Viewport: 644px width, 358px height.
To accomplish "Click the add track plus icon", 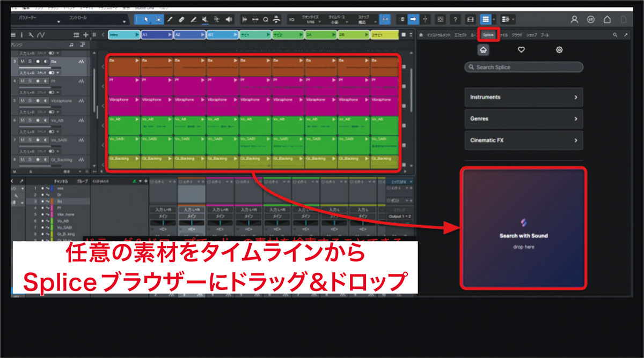I will pyautogui.click(x=87, y=35).
